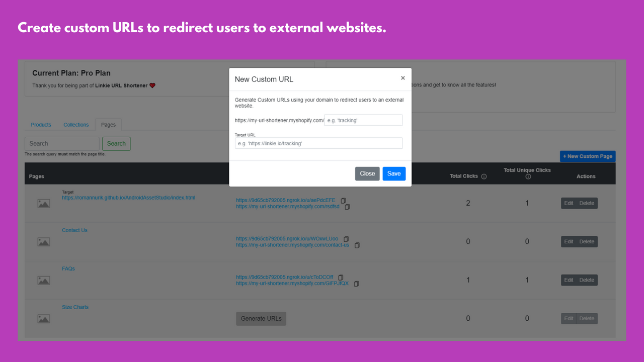This screenshot has width=644, height=362.
Task: Copy the rsdfsd myshopify short URL
Action: tap(347, 206)
